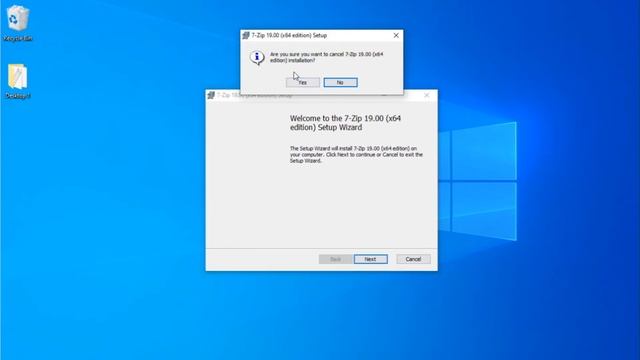Click the 'Welcome to the 7-Zip 19.00' heading
The image size is (640, 360).
[345, 123]
